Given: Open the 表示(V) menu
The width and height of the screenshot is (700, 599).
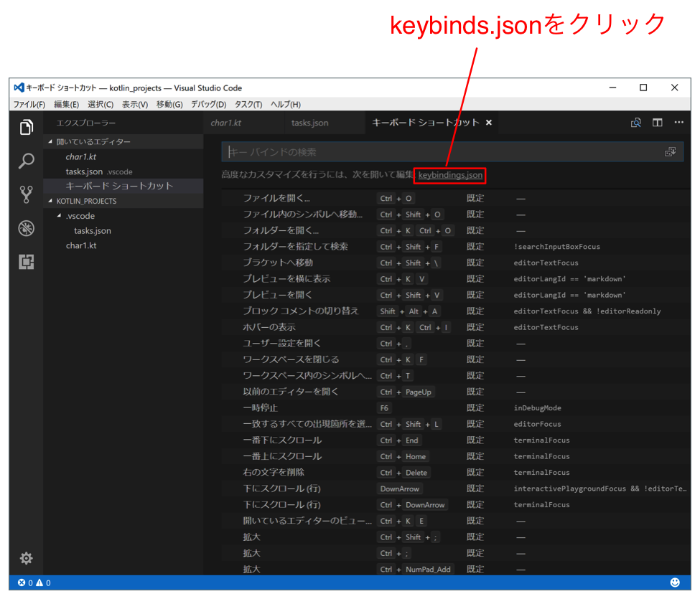Looking at the screenshot, I should (135, 104).
